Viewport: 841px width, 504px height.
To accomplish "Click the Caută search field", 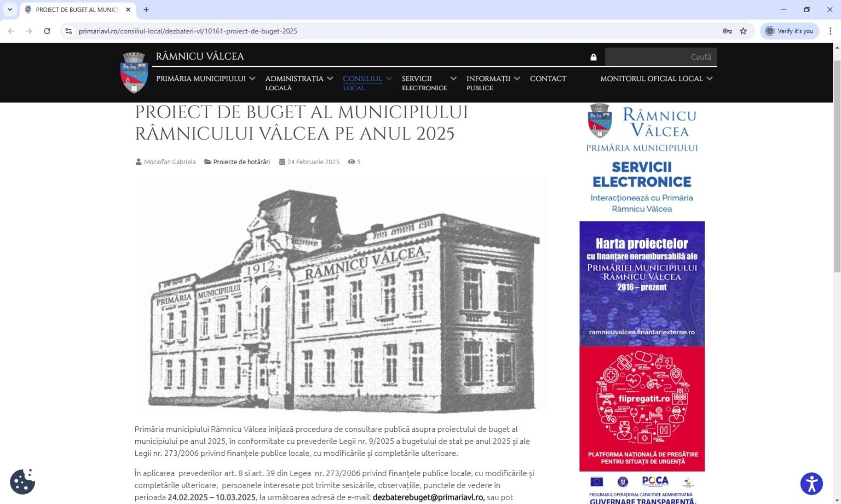I will [660, 57].
